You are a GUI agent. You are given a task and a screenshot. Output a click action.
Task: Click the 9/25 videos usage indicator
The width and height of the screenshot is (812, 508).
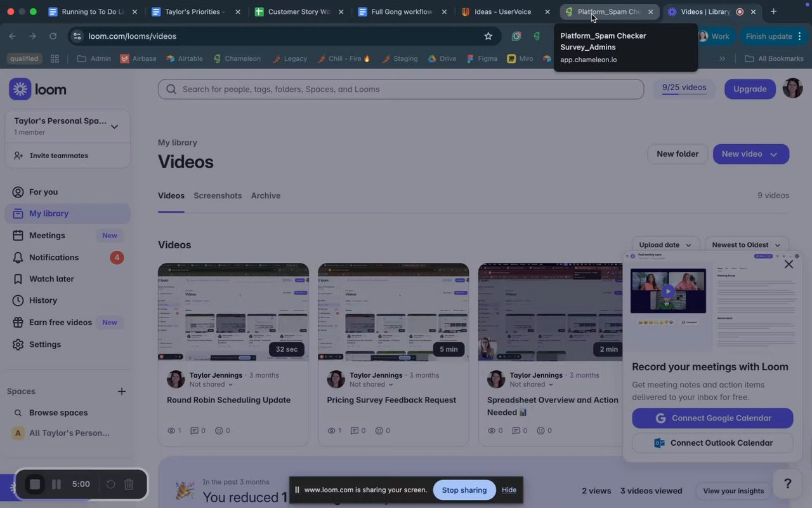pyautogui.click(x=684, y=88)
